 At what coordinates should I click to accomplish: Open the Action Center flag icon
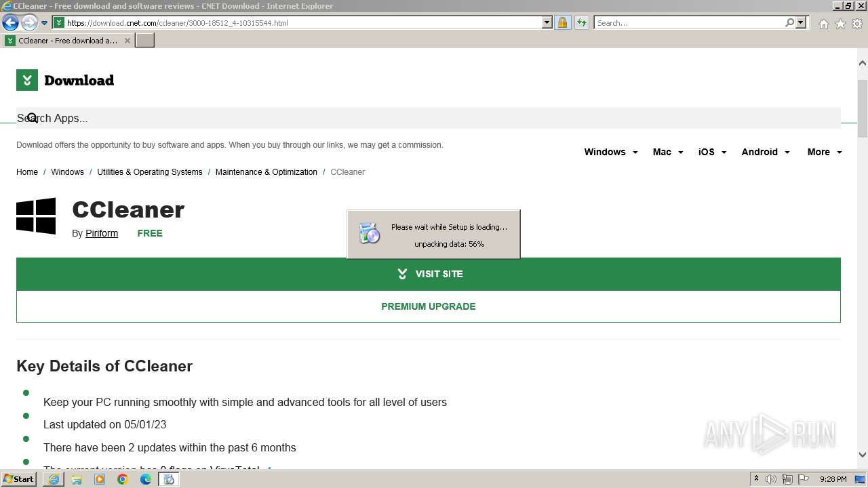[x=804, y=479]
